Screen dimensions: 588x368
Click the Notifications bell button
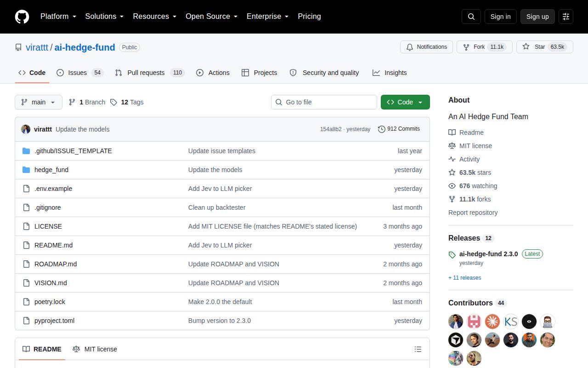point(427,47)
